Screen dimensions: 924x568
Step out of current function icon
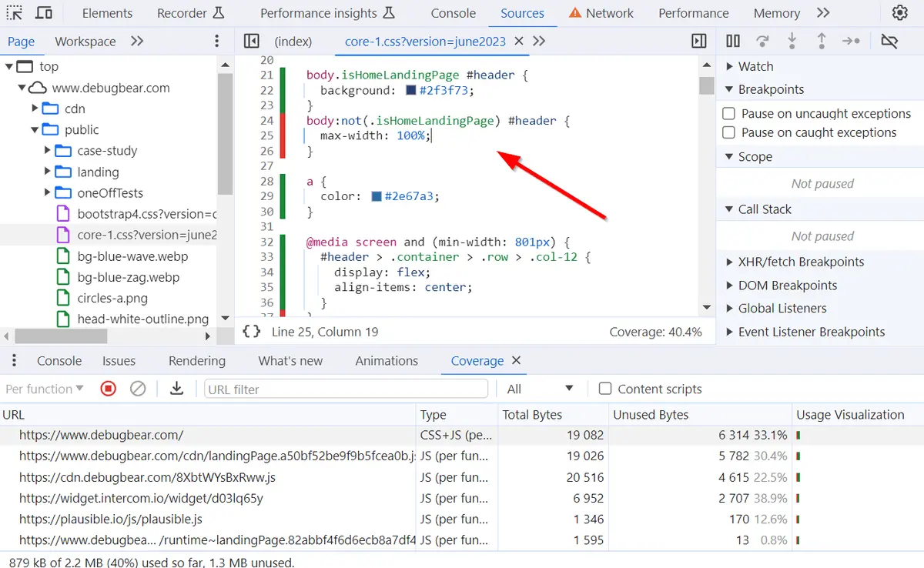(x=821, y=42)
